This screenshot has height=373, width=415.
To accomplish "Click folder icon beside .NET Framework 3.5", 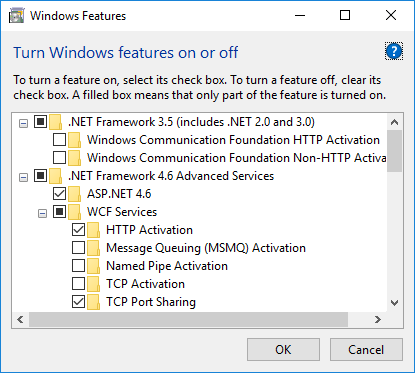I will coord(55,122).
